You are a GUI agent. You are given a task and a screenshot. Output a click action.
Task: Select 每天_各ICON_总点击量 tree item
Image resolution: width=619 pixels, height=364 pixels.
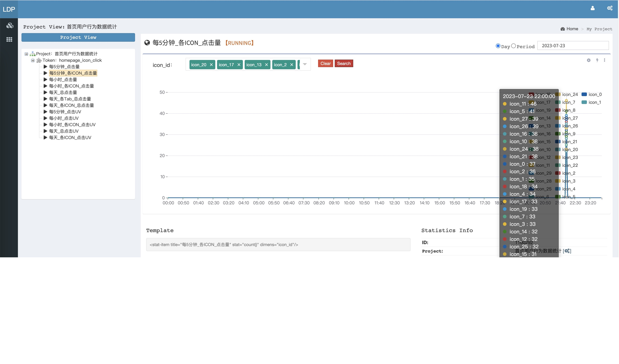click(x=71, y=105)
